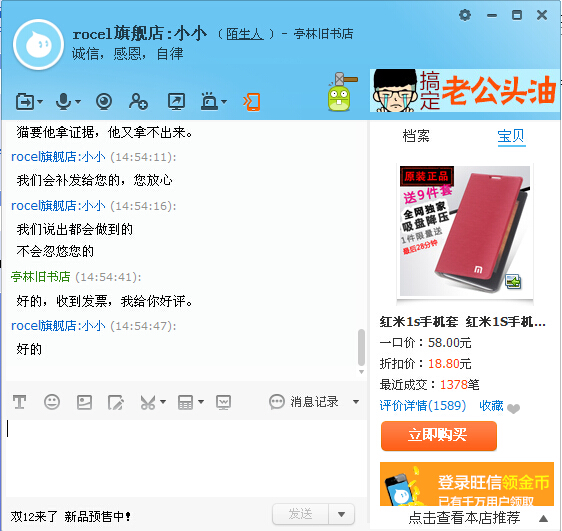This screenshot has height=531, width=562.
Task: Click the font T formatting icon
Action: (x=19, y=402)
